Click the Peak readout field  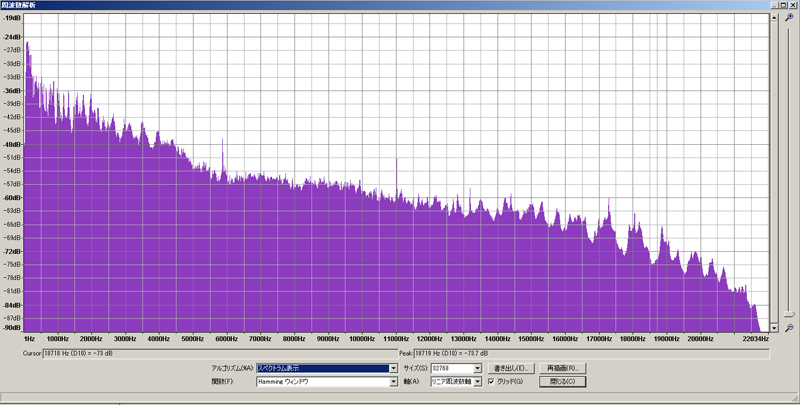pyautogui.click(x=591, y=353)
